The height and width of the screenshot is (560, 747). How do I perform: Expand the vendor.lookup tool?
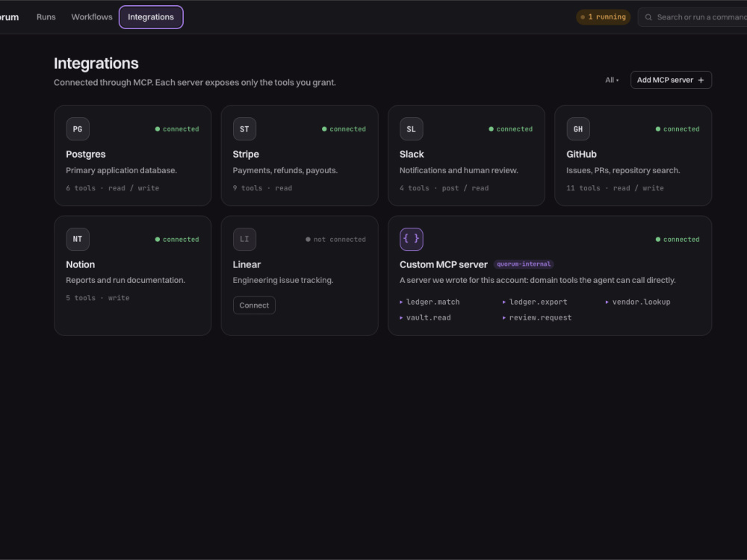[638, 302]
